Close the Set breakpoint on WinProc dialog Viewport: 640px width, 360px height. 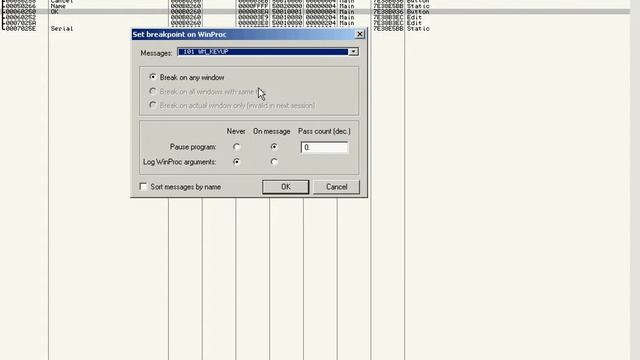(360, 34)
